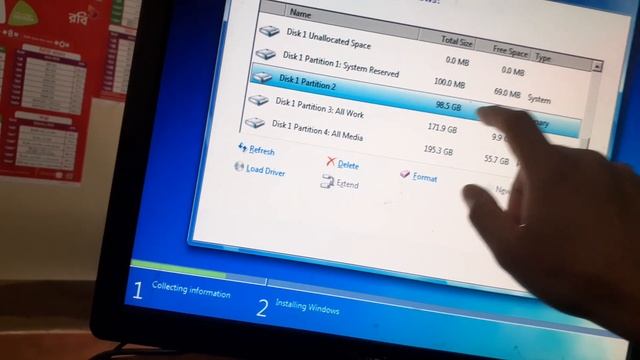The height and width of the screenshot is (360, 640).
Task: Delete the selected partition
Action: click(x=348, y=164)
